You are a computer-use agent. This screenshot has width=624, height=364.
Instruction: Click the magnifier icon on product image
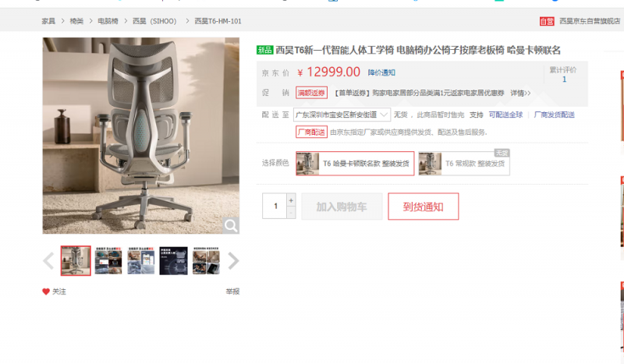(231, 225)
